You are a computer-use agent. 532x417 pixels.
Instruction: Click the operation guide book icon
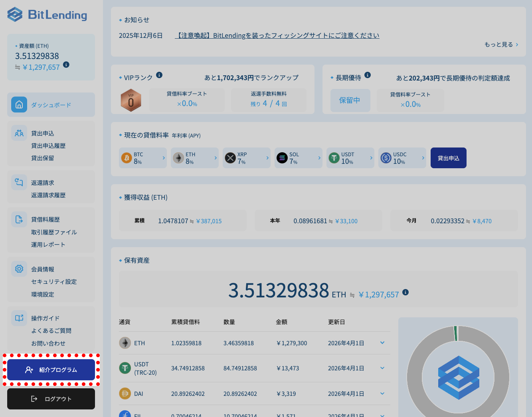pyautogui.click(x=19, y=318)
